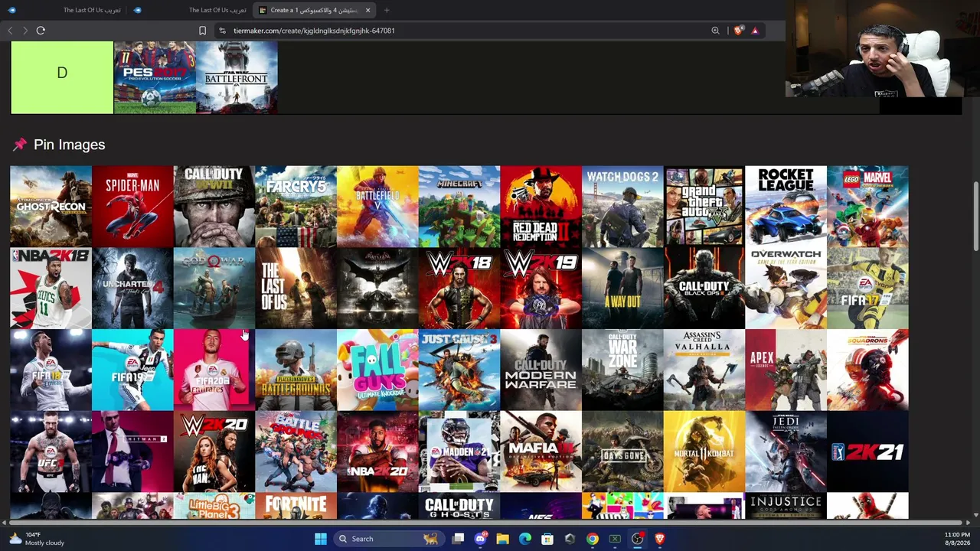Choose the Watch Dogs 2 cover
The image size is (980, 551).
[x=622, y=207]
